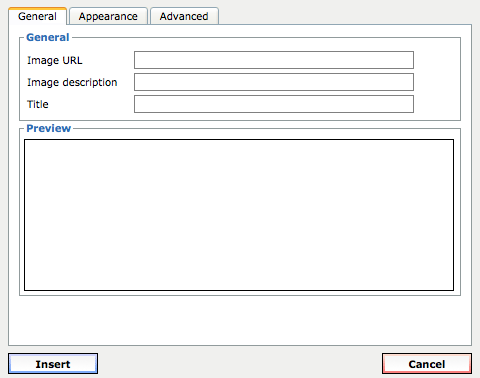The width and height of the screenshot is (480, 378).
Task: Click into the Title text field
Action: point(274,104)
